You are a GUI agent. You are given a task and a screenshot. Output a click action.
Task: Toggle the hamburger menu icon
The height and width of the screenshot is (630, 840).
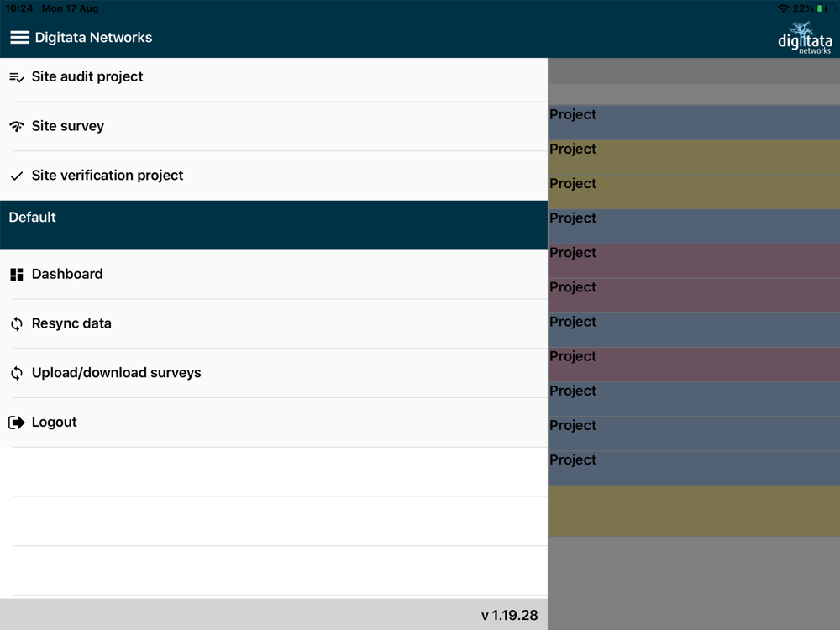(x=20, y=38)
